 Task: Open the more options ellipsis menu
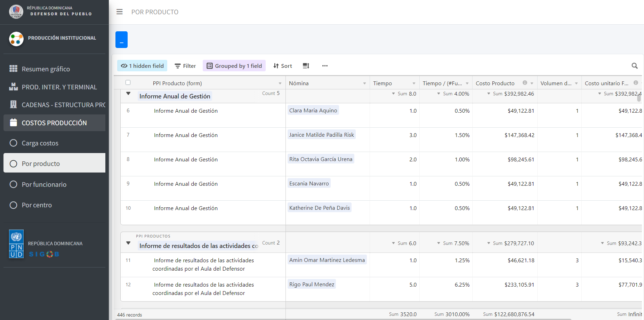click(x=325, y=66)
